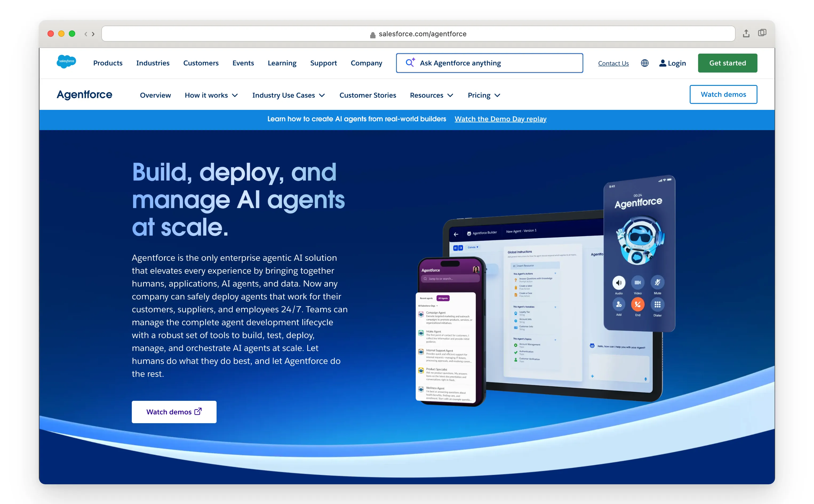Image resolution: width=814 pixels, height=504 pixels.
Task: Click the Audio speaker icon on phone mockup
Action: point(618,283)
